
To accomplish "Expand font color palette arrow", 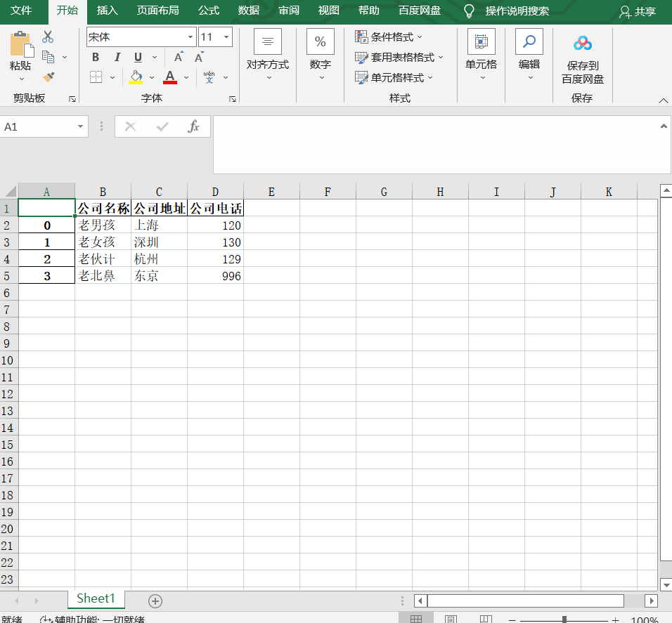I will (x=186, y=77).
